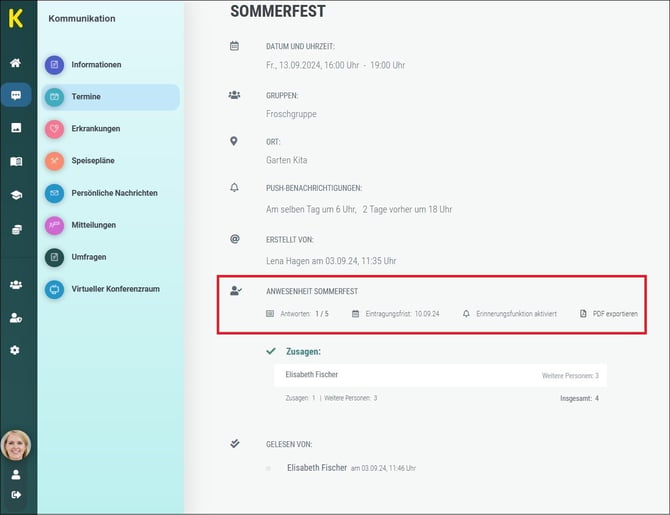Viewport: 670px width, 515px height.
Task: Click the user-with-shield icon in rail
Action: pos(16,318)
